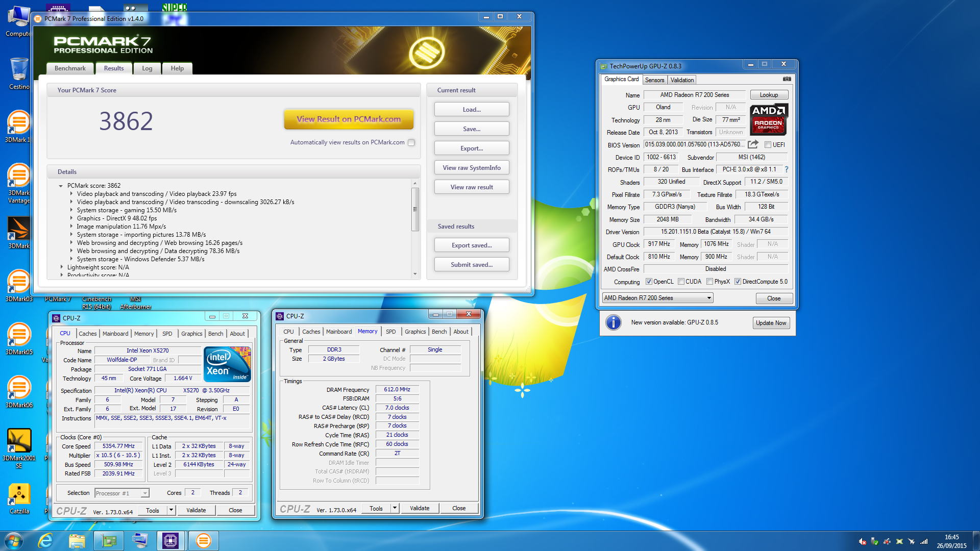Enable automatically view results on PCMark.com
This screenshot has height=551, width=980.
tap(411, 142)
